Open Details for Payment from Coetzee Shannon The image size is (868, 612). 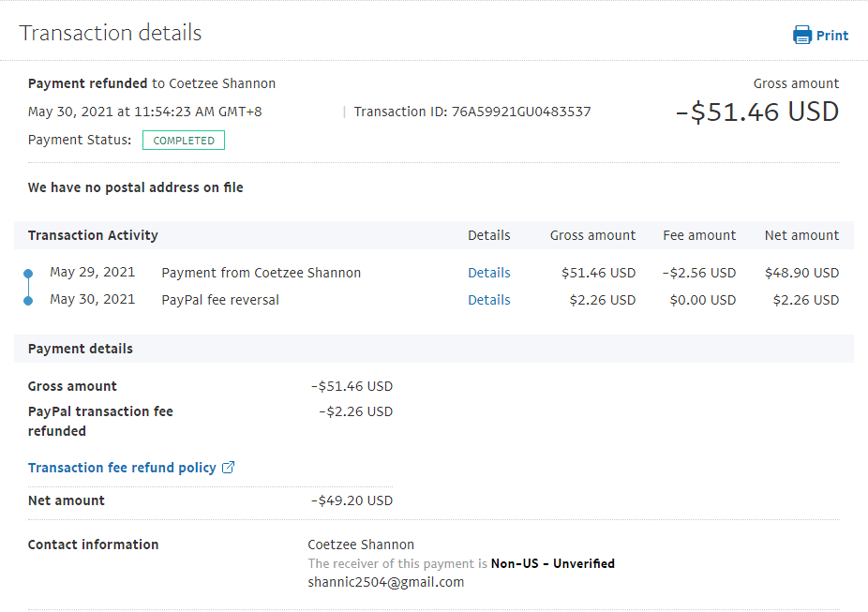(488, 273)
